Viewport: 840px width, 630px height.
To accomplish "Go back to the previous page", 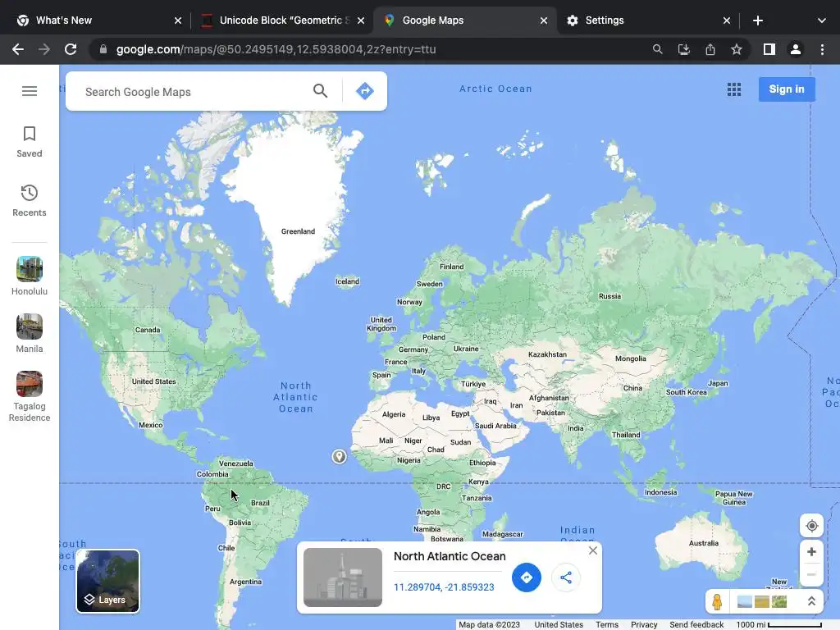I will (x=18, y=49).
